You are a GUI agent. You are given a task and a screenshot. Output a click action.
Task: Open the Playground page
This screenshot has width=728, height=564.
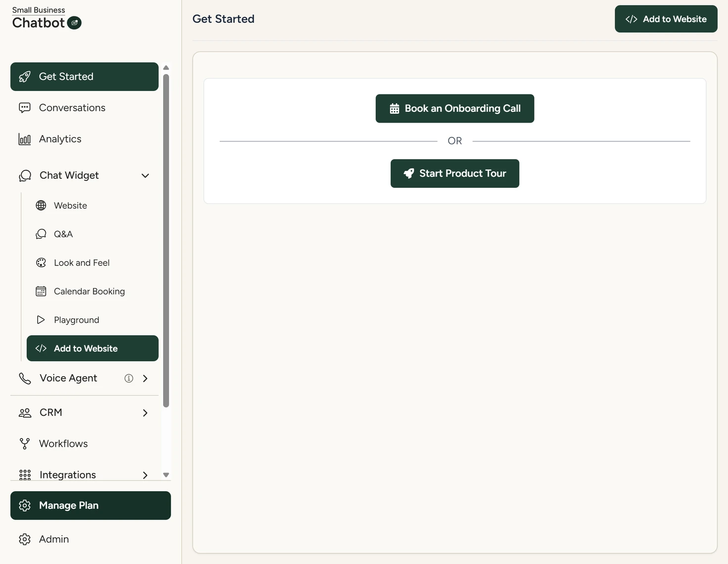pyautogui.click(x=92, y=320)
